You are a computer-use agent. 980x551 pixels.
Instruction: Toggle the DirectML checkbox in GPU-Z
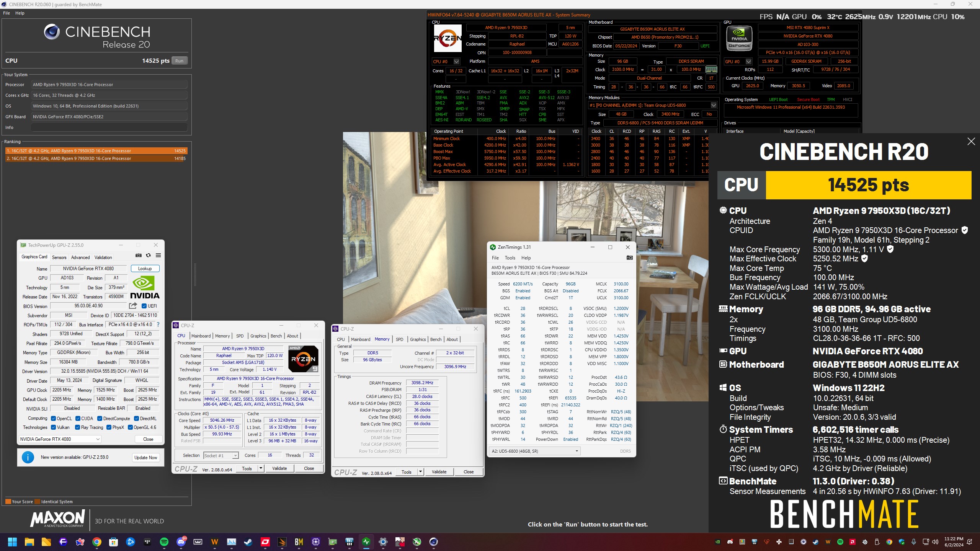[x=136, y=419]
